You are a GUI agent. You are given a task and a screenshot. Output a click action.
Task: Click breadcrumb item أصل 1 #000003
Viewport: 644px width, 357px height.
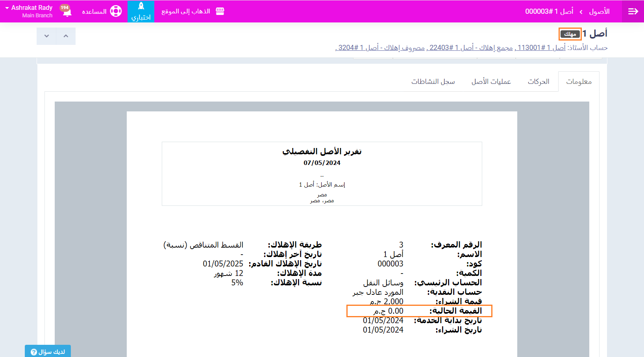[549, 11]
